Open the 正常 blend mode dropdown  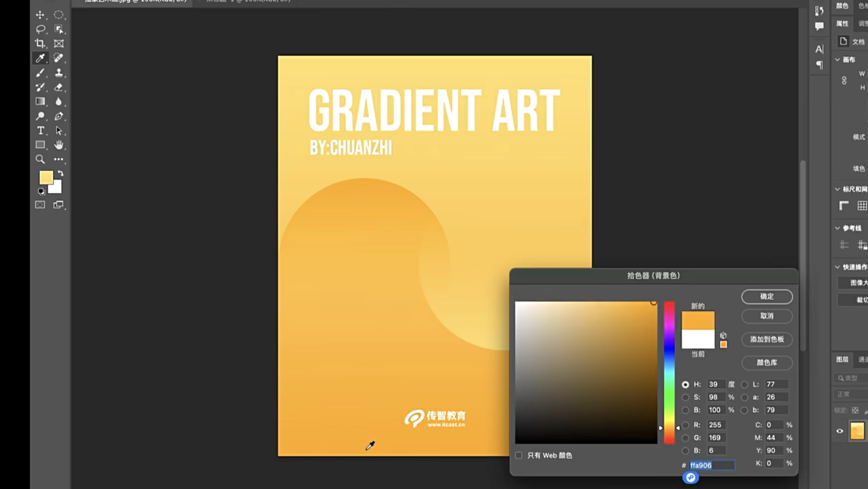pyautogui.click(x=851, y=394)
